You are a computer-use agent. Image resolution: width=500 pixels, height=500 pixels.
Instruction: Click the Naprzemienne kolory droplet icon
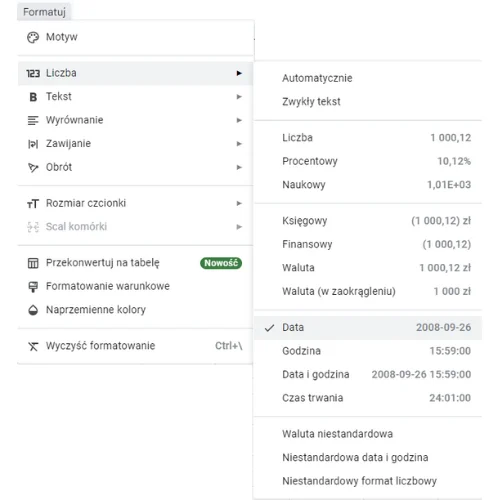pos(33,310)
